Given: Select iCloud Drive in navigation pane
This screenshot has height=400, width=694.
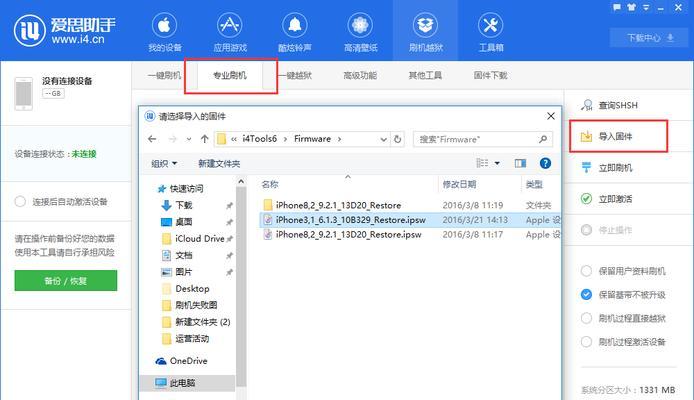Looking at the screenshot, I should [193, 238].
